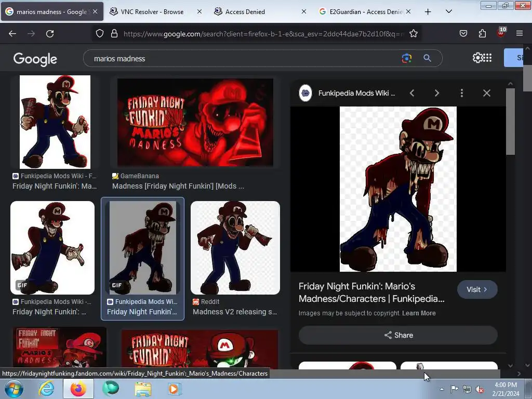Select the marios madness Google tab
Screen dimensions: 532x399
[x=51, y=12]
